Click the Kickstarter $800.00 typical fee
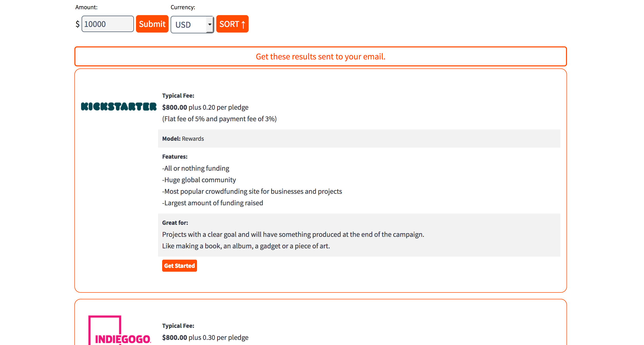The width and height of the screenshot is (644, 345). click(x=174, y=107)
